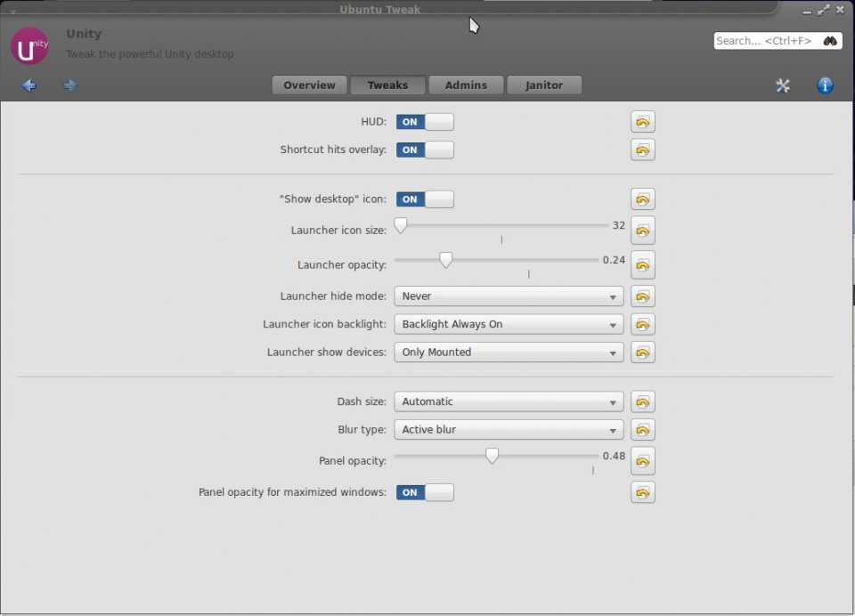Click the "Dash size:" label

pyautogui.click(x=362, y=401)
